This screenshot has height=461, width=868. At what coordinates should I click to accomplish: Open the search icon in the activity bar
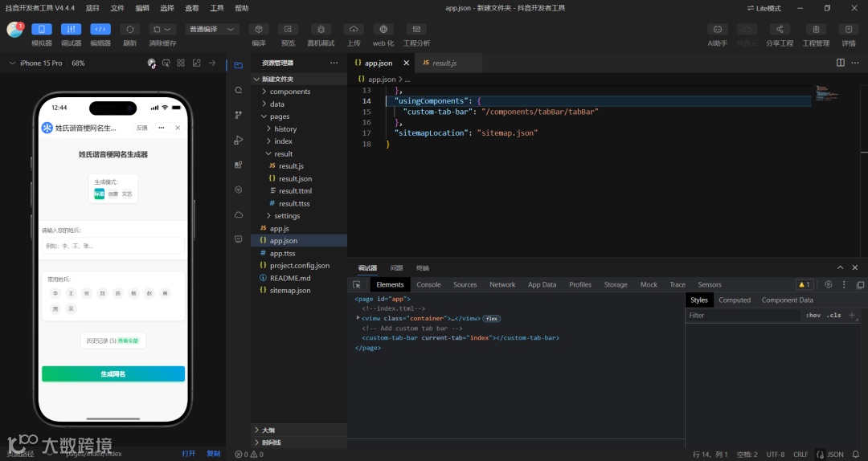pos(239,91)
